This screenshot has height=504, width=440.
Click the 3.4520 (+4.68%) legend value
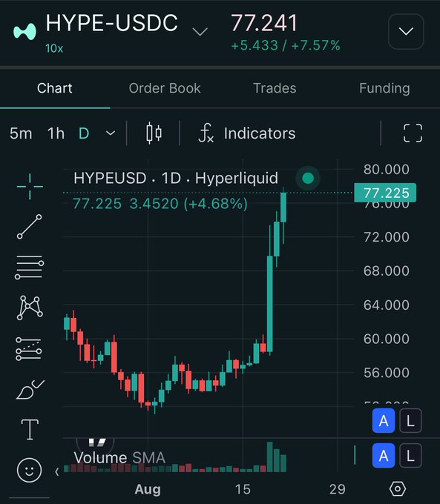188,204
